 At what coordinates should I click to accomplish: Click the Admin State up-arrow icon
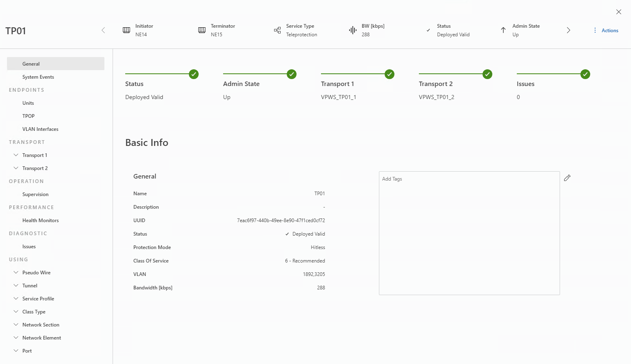pos(503,30)
